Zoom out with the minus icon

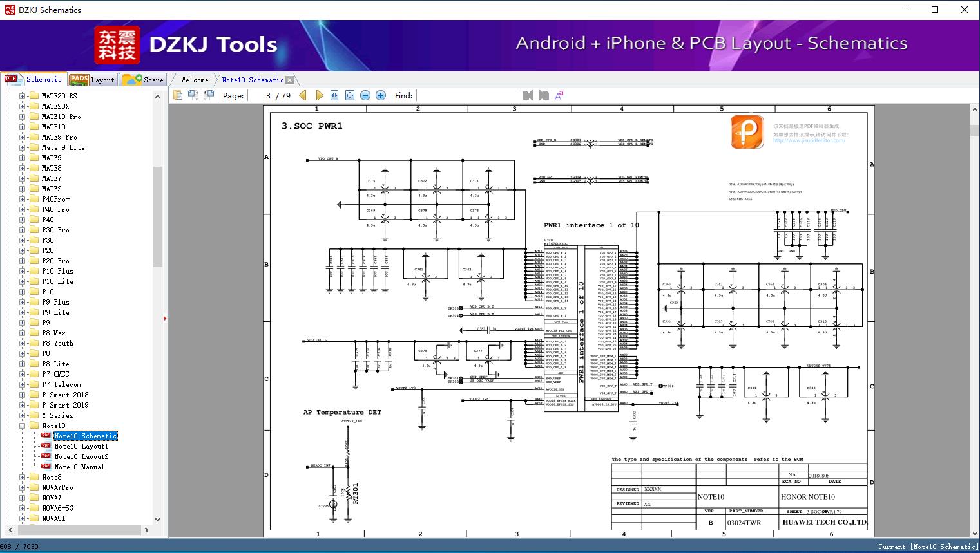pyautogui.click(x=365, y=95)
